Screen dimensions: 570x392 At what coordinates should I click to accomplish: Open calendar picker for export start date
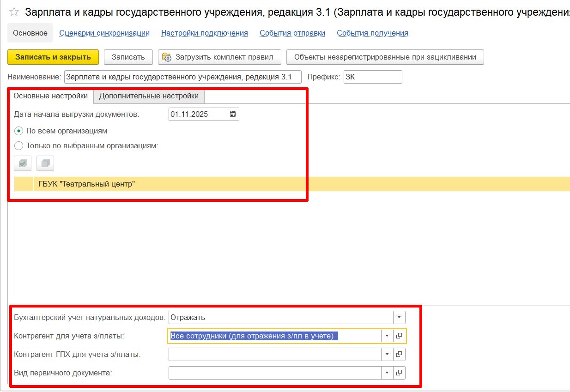(233, 114)
